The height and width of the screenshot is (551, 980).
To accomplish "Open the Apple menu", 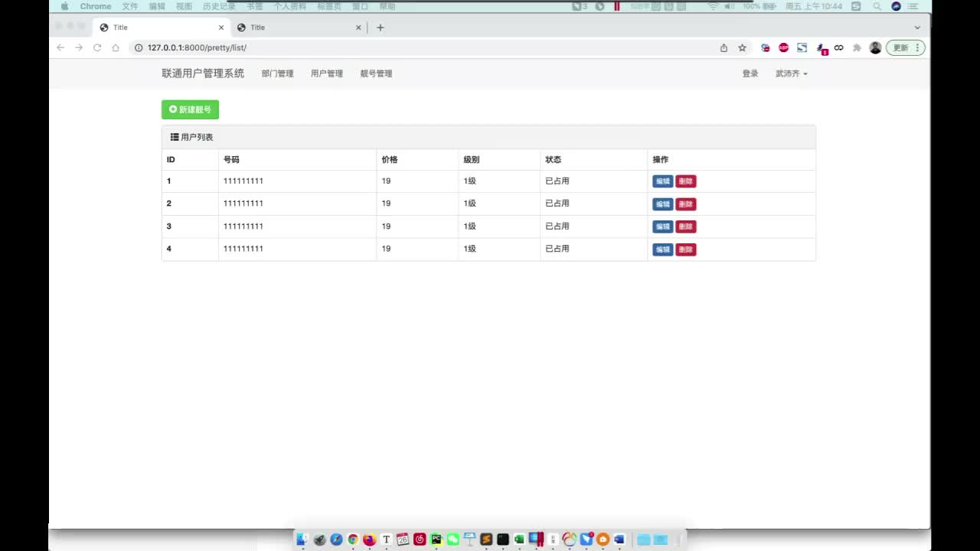I will pyautogui.click(x=64, y=6).
